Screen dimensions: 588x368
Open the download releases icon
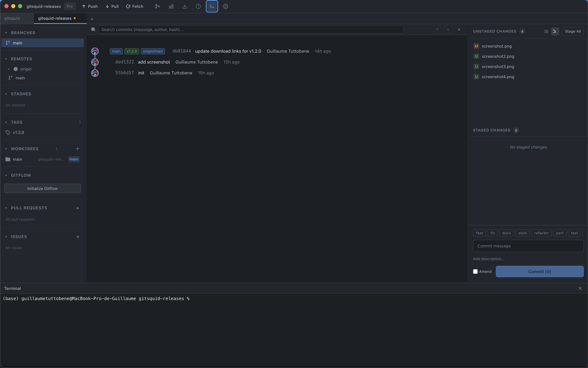coord(185,6)
